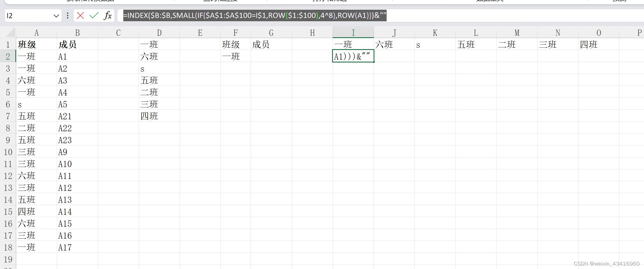Click cell D6 containing 三班
Image resolution: width=644 pixels, height=269 pixels.
pyautogui.click(x=159, y=104)
